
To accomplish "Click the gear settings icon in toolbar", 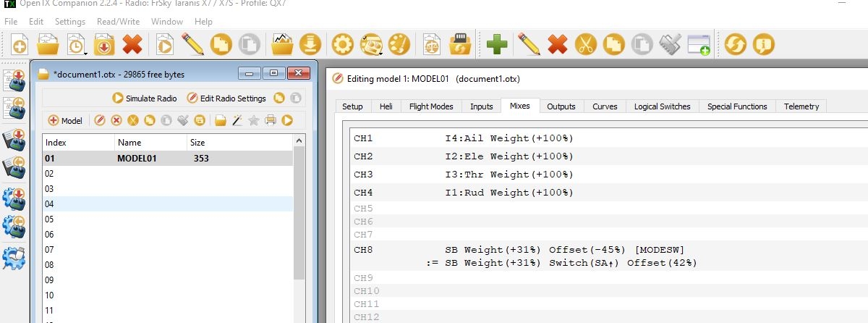I will tap(342, 45).
